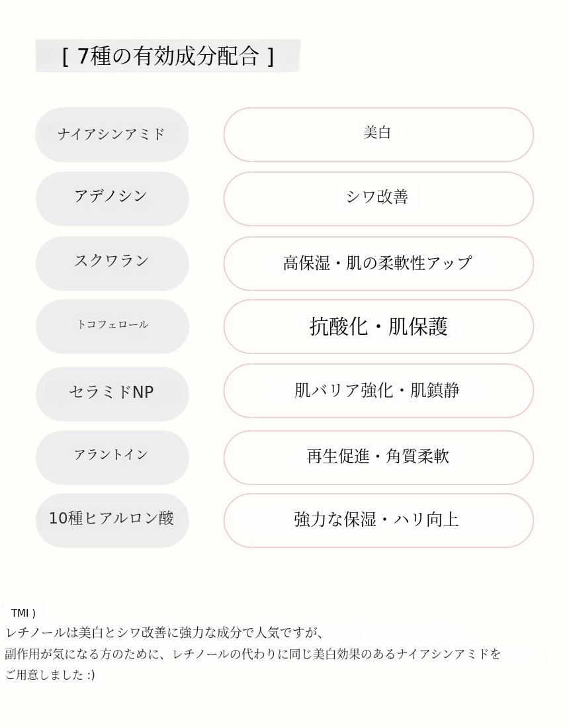Click the 肌バリア強化・肌鎮静 benefit box

(378, 390)
